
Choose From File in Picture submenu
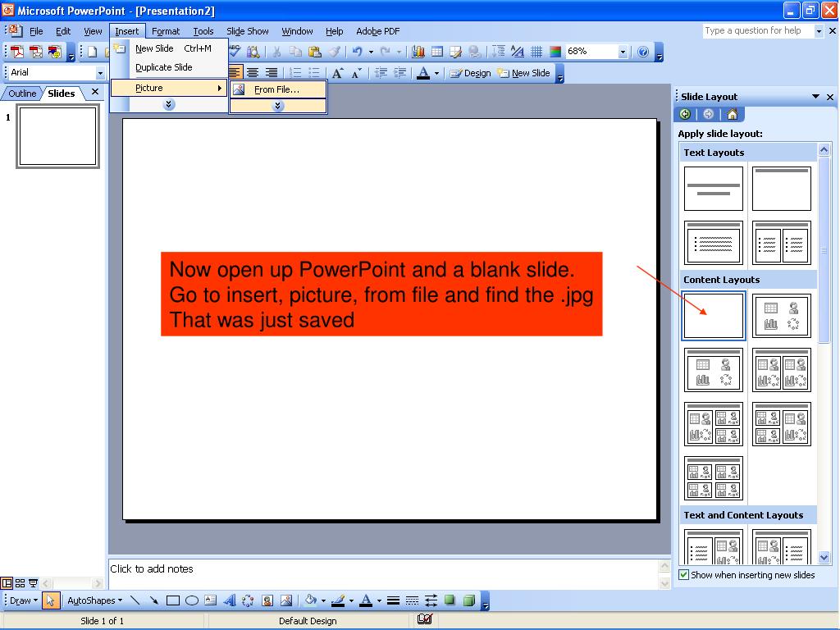(x=278, y=89)
